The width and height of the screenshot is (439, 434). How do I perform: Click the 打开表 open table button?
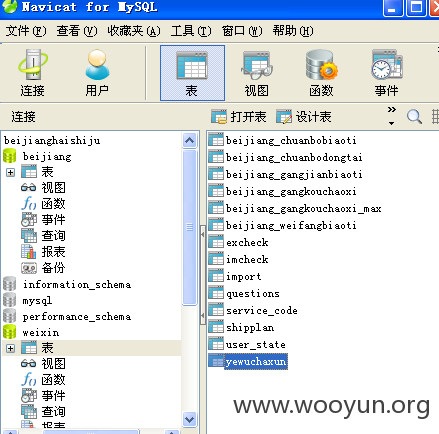coord(239,117)
